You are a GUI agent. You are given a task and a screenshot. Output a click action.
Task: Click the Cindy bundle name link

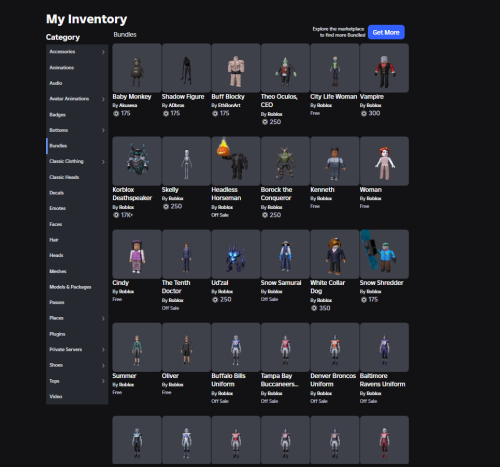pos(121,283)
